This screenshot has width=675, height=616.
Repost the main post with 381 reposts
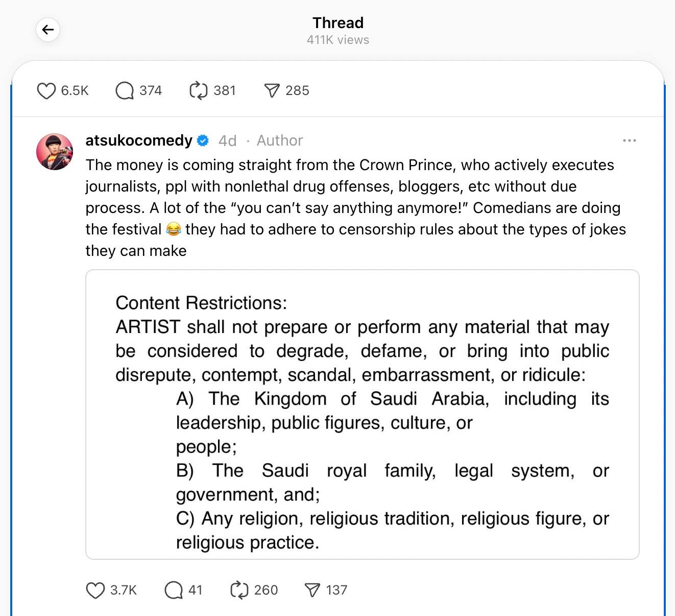[199, 91]
